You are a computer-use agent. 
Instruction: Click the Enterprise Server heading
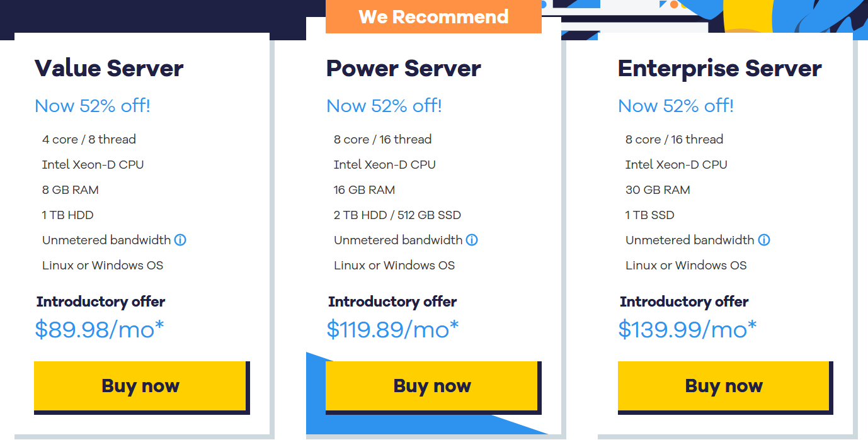(720, 68)
